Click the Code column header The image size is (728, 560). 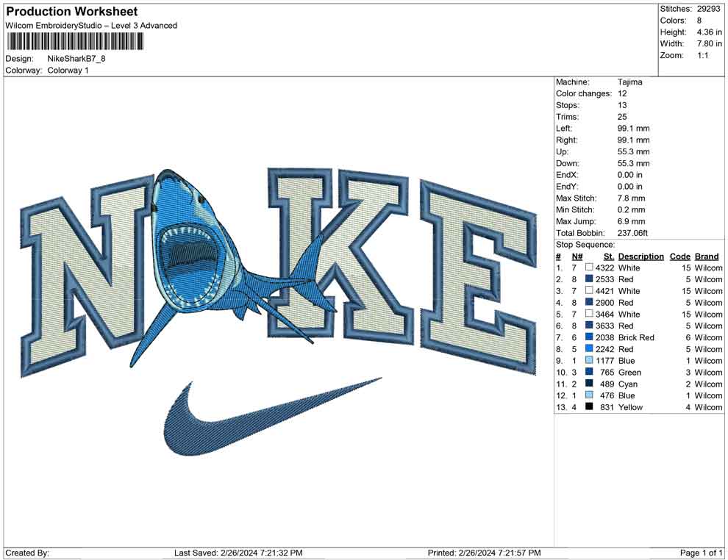pyautogui.click(x=679, y=256)
